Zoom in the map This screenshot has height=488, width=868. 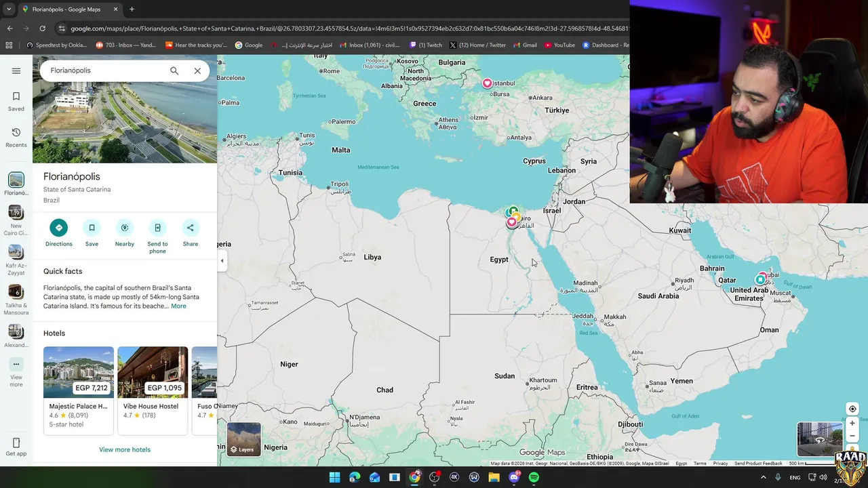tap(852, 423)
